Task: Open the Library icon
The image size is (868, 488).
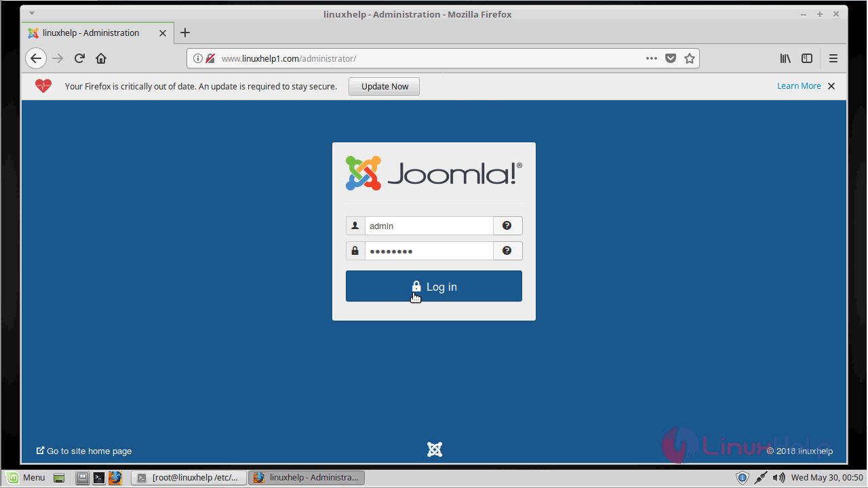Action: pos(785,58)
